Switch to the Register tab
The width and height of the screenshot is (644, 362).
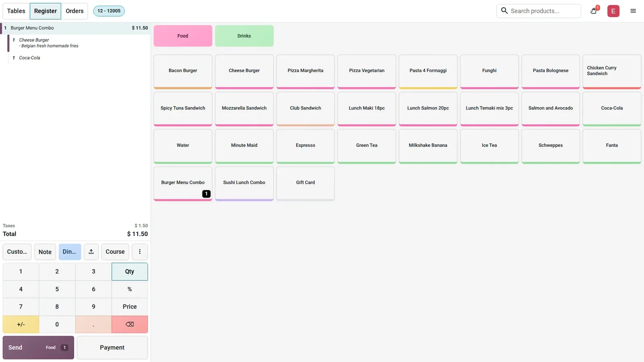click(x=45, y=11)
